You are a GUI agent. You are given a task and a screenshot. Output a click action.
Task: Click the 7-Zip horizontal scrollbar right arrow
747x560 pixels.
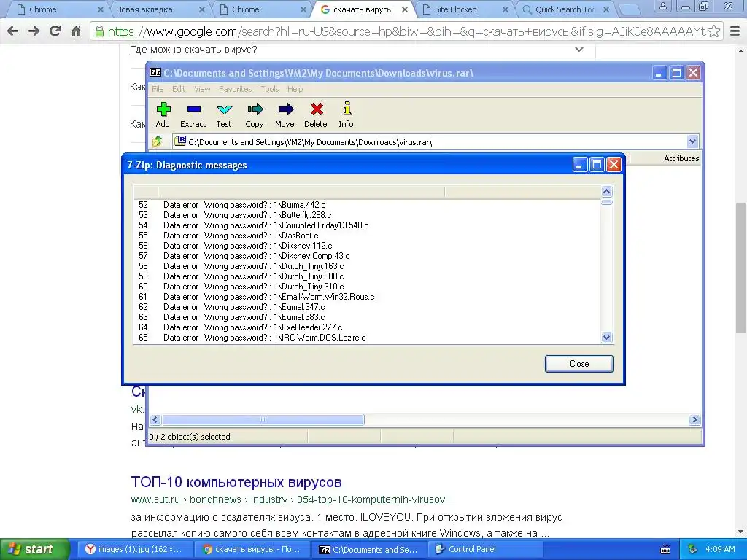coord(694,419)
